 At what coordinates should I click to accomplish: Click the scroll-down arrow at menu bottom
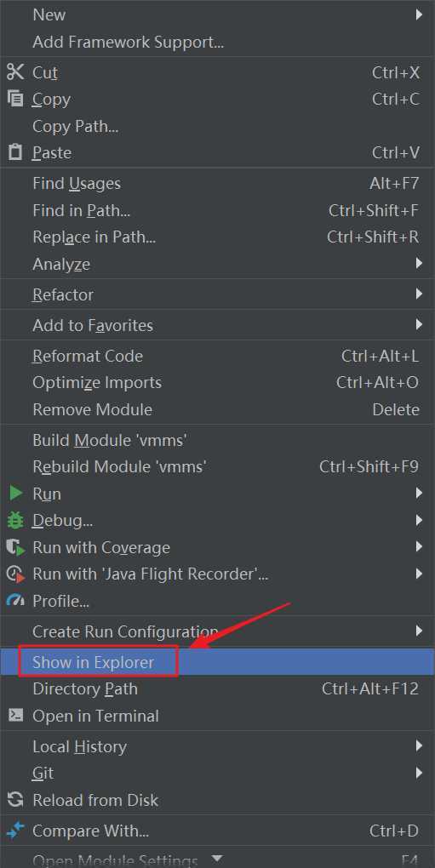tap(217, 859)
